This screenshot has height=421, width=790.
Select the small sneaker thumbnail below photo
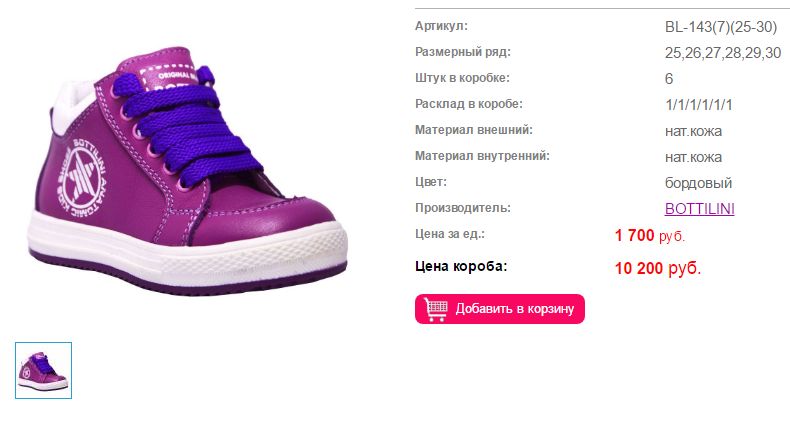tap(43, 371)
